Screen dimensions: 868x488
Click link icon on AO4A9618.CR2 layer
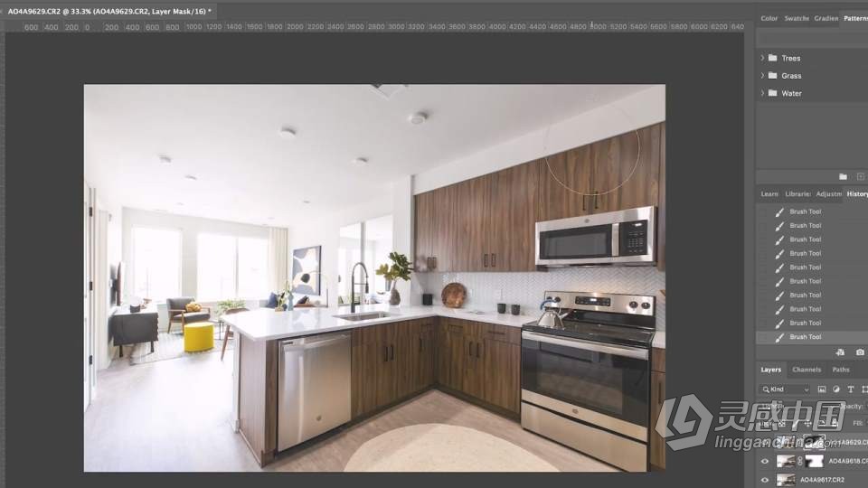click(x=800, y=461)
